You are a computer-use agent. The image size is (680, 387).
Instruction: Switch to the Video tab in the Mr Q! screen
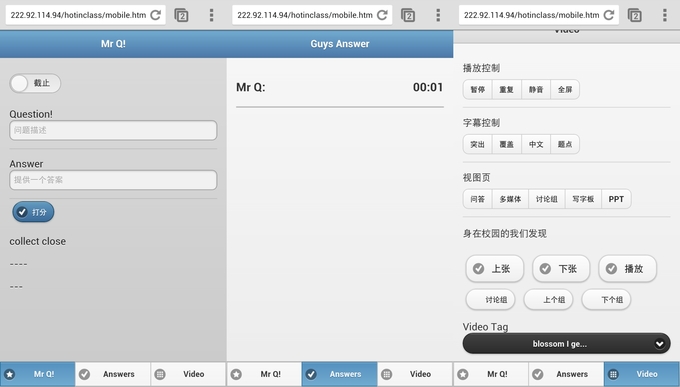[188, 374]
